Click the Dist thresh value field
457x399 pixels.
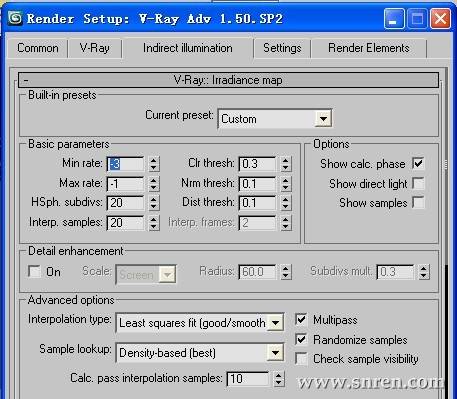257,203
